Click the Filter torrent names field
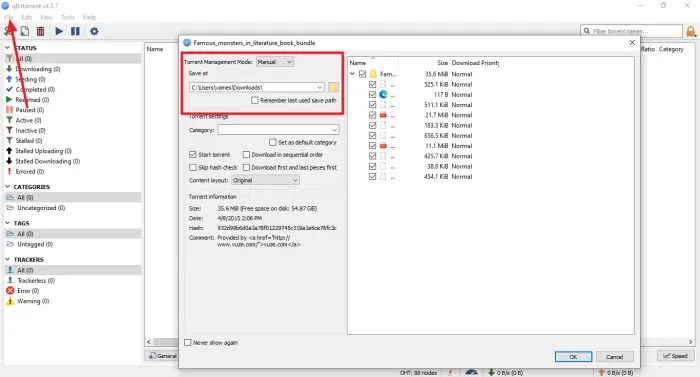The image size is (700, 377). point(632,31)
